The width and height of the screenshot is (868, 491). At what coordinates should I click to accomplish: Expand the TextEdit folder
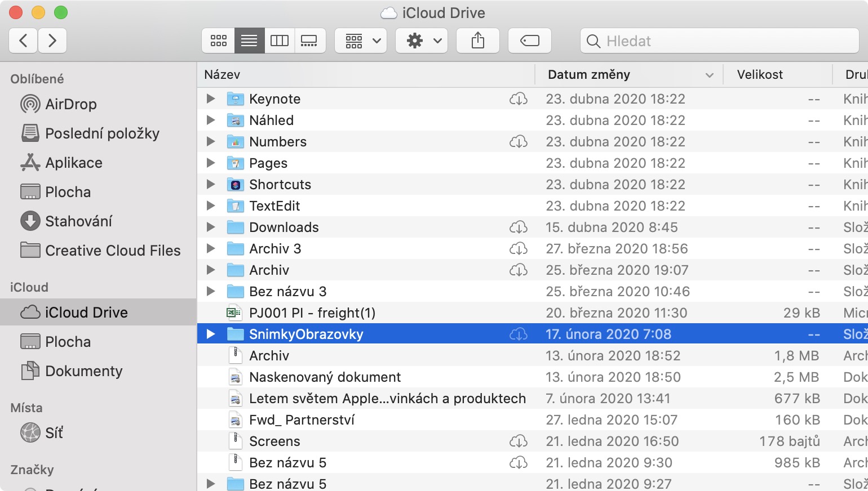(211, 206)
